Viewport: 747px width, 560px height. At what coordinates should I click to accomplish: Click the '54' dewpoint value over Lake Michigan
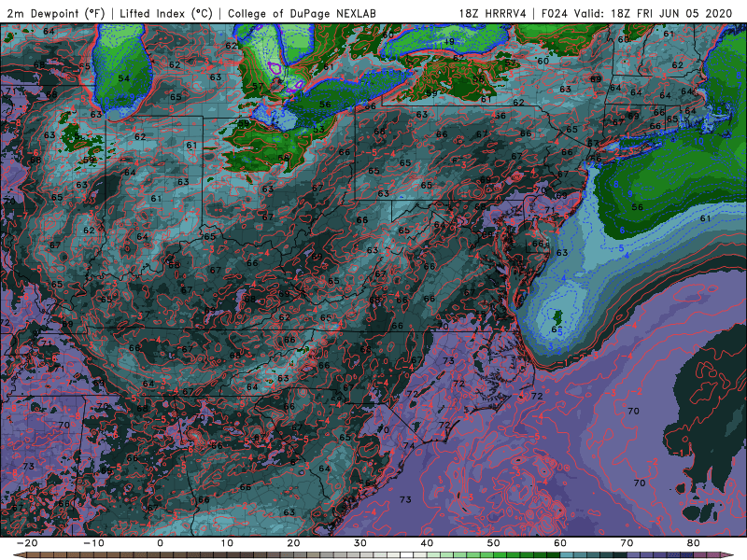pyautogui.click(x=124, y=78)
